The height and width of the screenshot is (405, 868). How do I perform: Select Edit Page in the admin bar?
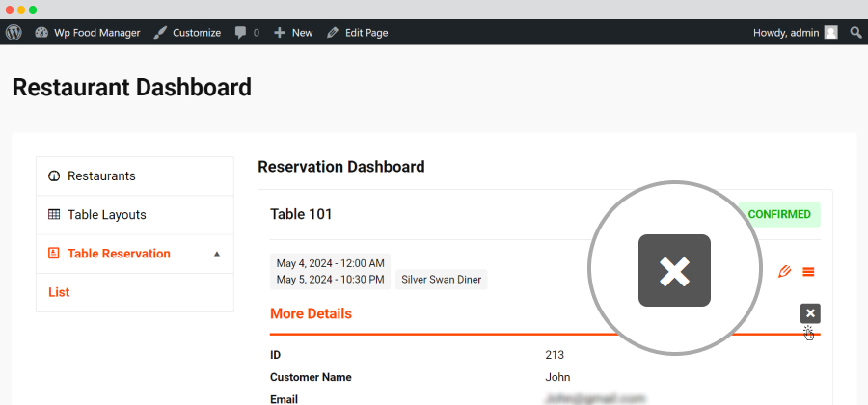(357, 33)
